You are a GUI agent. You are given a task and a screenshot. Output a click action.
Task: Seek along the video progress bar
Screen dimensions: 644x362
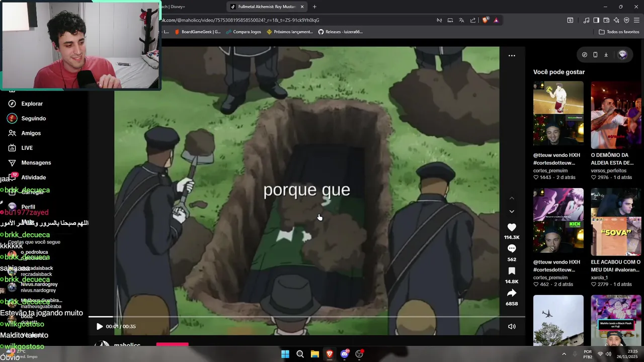pyautogui.click(x=307, y=317)
